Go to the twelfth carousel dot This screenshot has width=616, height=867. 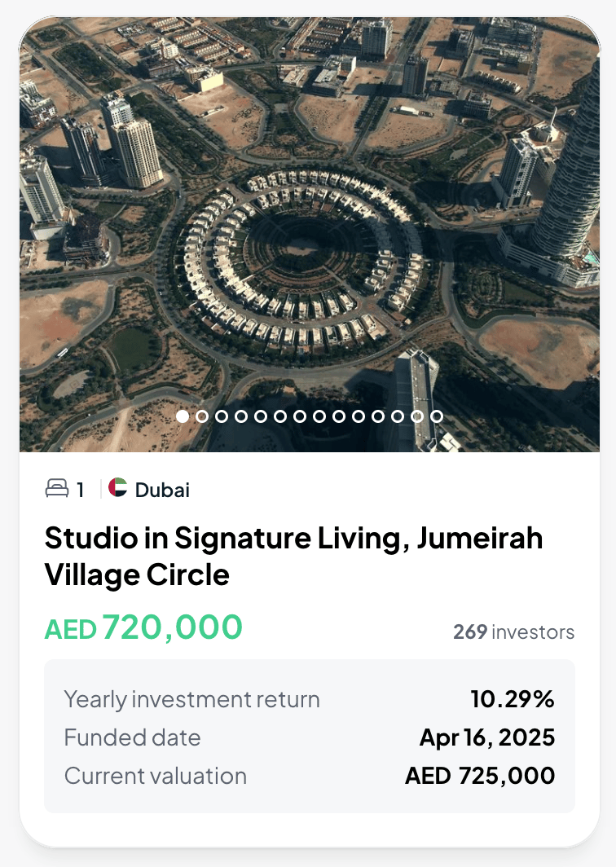click(398, 416)
